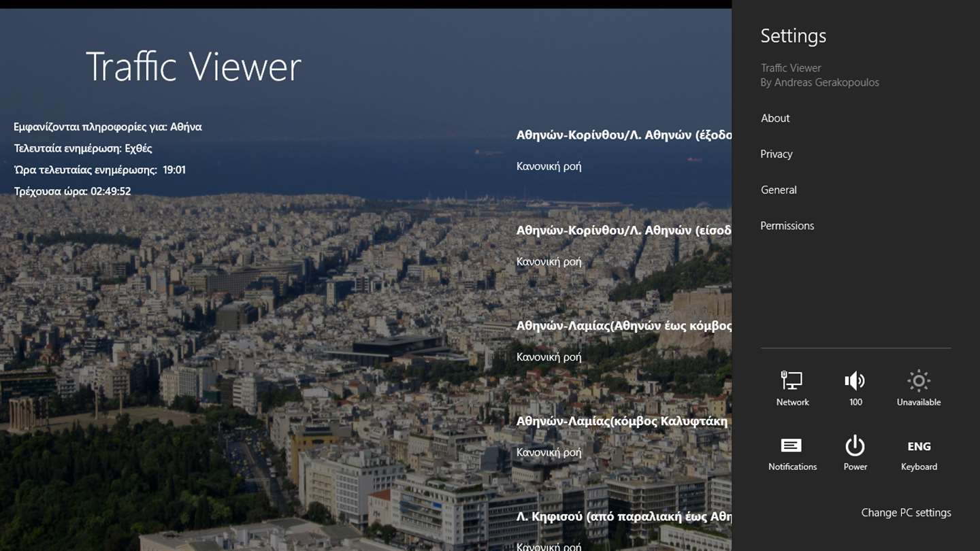
Task: Select 'By Andreas Gerakopoulos' text
Action: (819, 83)
